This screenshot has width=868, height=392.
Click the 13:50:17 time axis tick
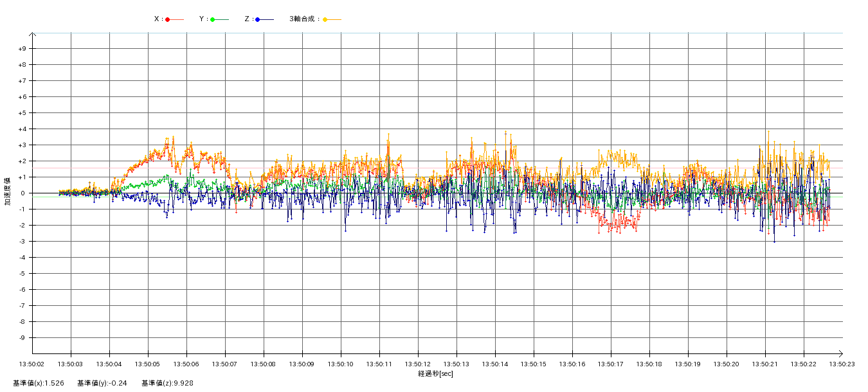tap(611, 364)
